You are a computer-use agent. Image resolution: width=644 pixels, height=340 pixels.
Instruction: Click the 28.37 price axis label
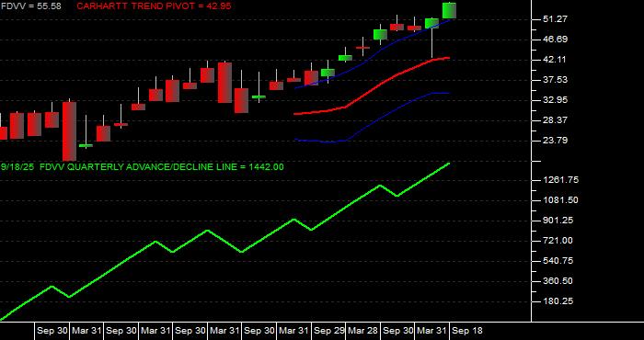555,120
